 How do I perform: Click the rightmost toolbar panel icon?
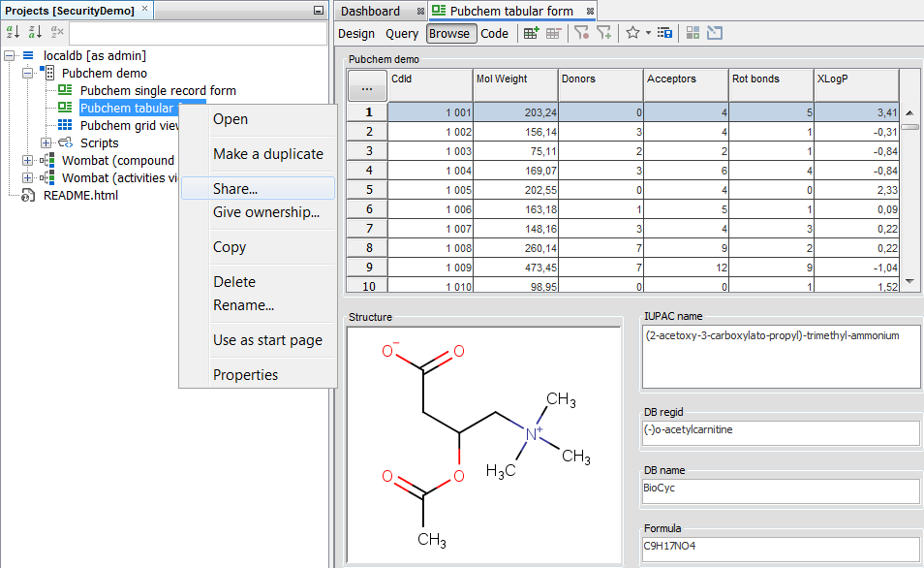click(715, 33)
